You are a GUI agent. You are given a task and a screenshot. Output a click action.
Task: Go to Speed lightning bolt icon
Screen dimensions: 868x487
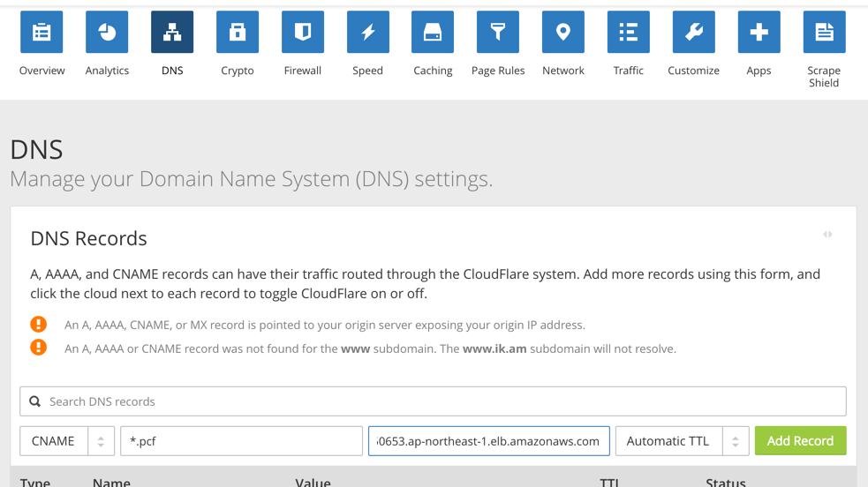pyautogui.click(x=367, y=33)
